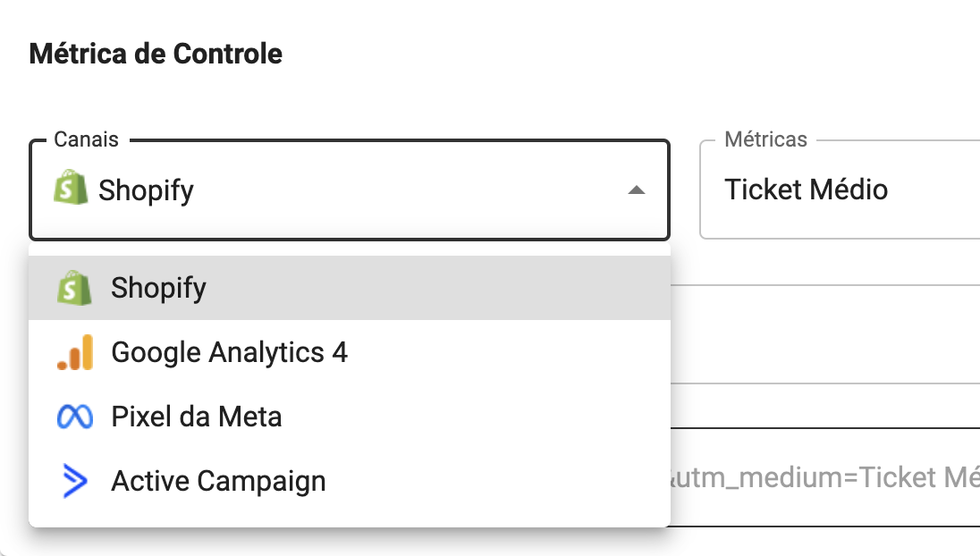This screenshot has width=980, height=556.
Task: Click the Shopify bag icon in Canais field
Action: [x=71, y=188]
